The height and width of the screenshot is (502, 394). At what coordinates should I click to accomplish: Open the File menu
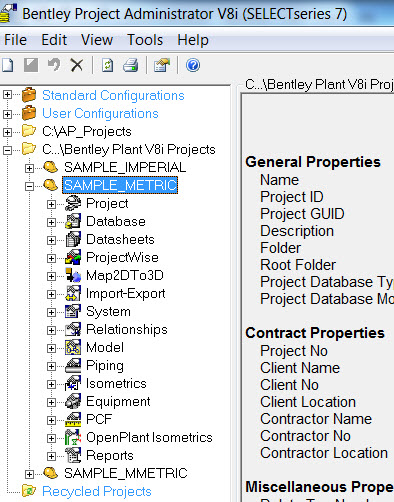(x=15, y=40)
